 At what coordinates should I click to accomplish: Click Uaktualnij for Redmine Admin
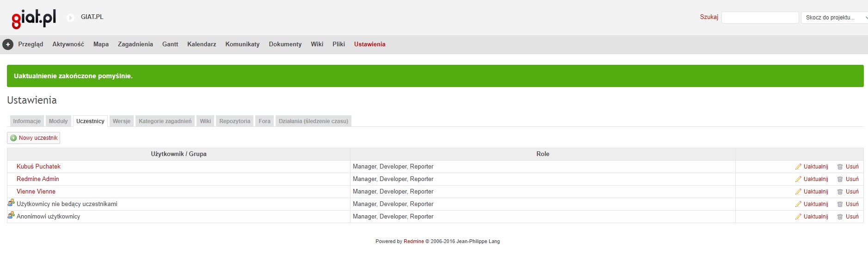coord(816,179)
